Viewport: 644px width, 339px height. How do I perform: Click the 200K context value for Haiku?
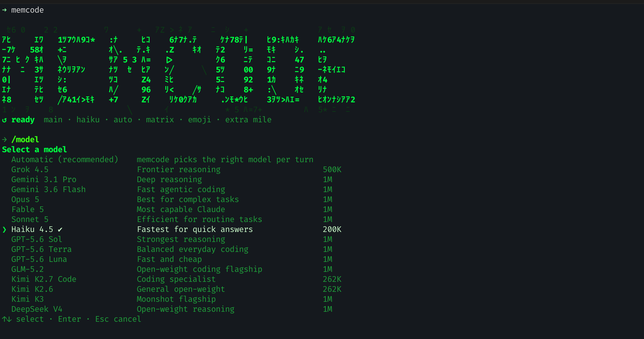(x=332, y=229)
